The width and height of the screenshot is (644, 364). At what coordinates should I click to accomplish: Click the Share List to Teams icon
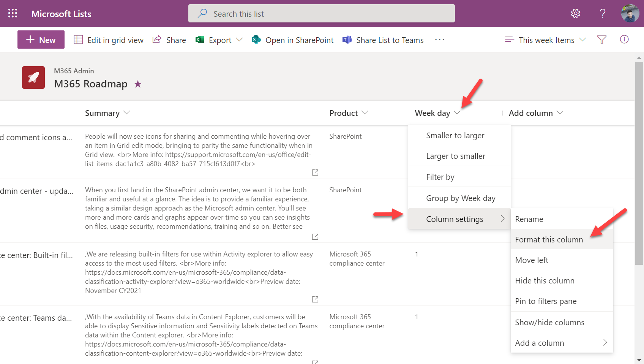(347, 40)
